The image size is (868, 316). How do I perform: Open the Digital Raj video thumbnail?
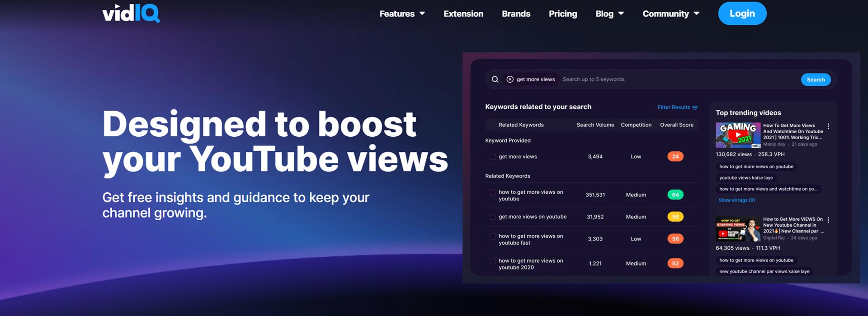[738, 229]
